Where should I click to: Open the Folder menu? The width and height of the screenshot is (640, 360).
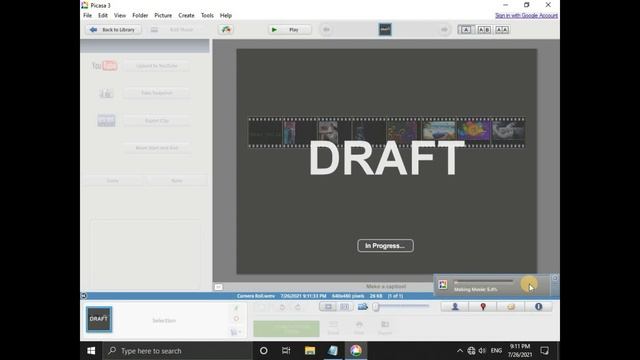140,16
